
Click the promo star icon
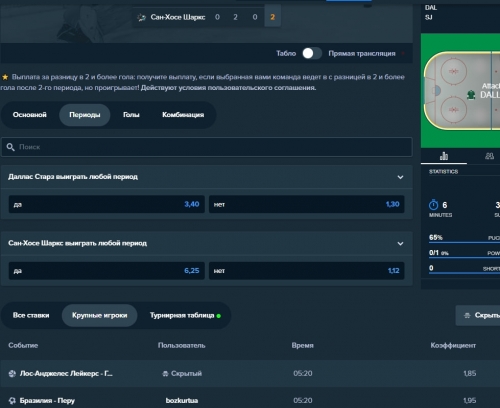[x=5, y=77]
